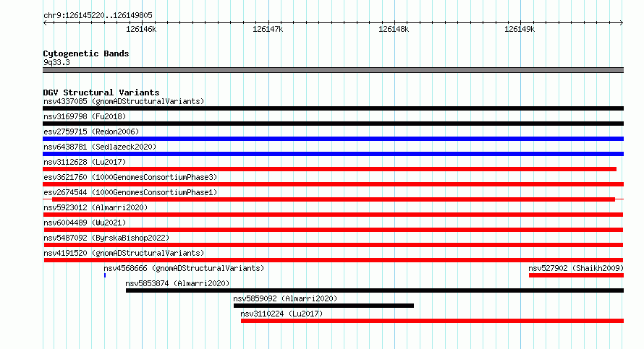
Task: Click the red bar under esv2674544
Action: pyautogui.click(x=334, y=199)
